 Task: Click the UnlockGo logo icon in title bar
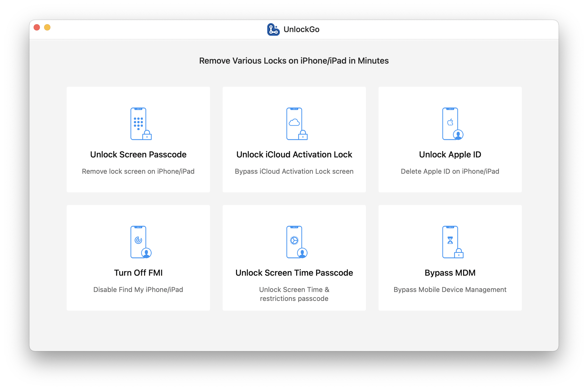click(273, 29)
